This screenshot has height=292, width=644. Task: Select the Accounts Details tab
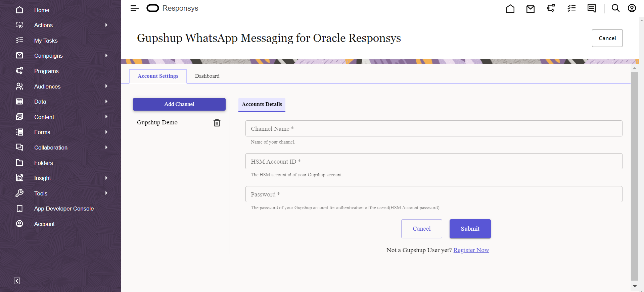(x=262, y=105)
